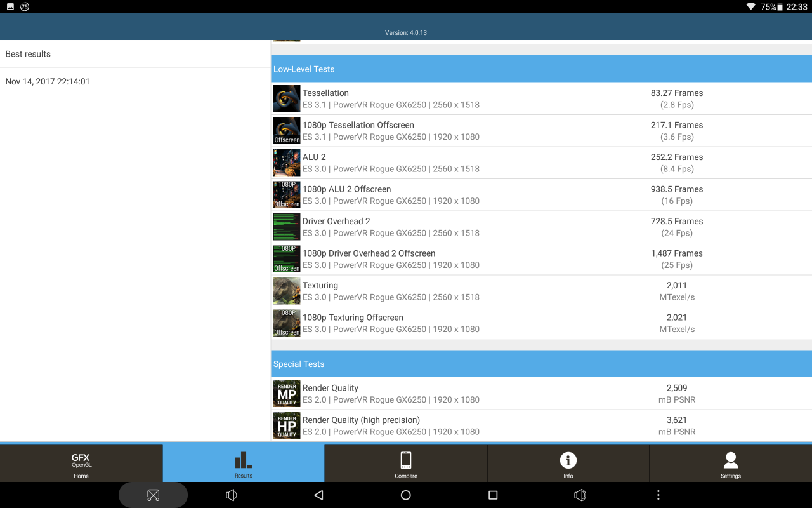Tap the Render Quality MP icon

[x=287, y=394]
